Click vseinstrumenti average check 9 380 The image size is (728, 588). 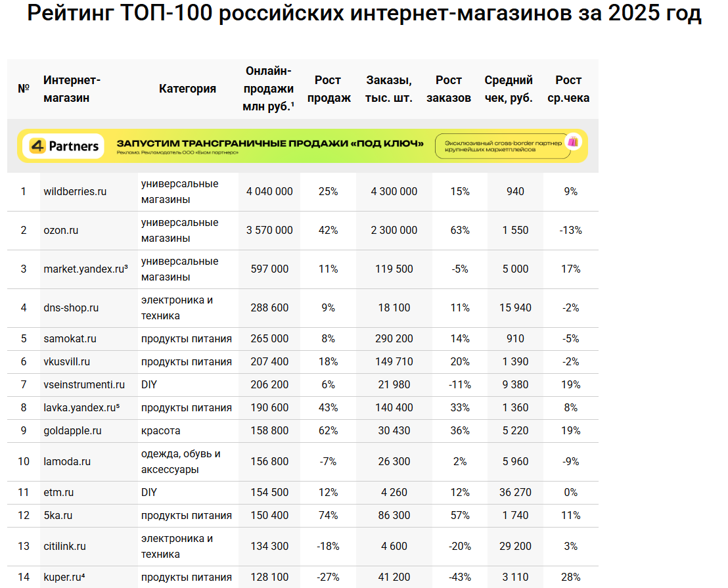pos(515,385)
